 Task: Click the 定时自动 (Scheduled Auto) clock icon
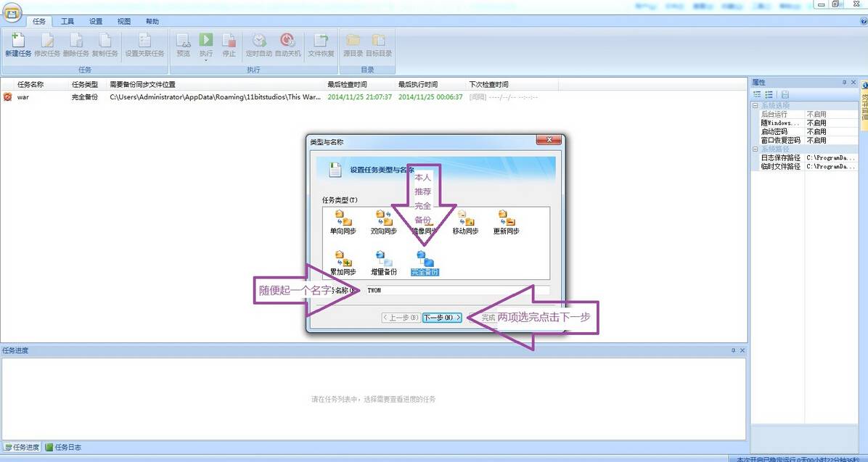tap(259, 41)
